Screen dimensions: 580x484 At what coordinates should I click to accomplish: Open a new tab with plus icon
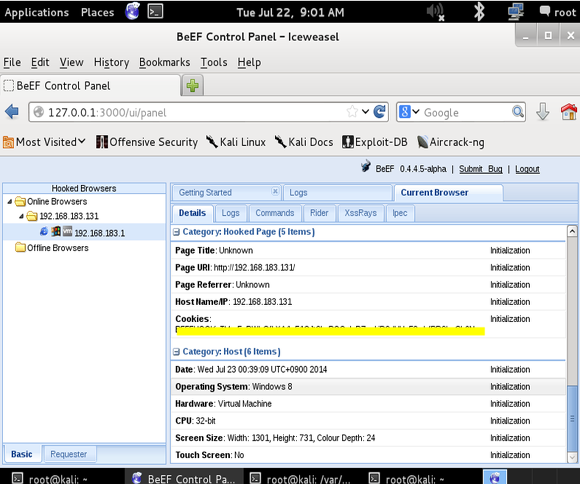pos(192,85)
